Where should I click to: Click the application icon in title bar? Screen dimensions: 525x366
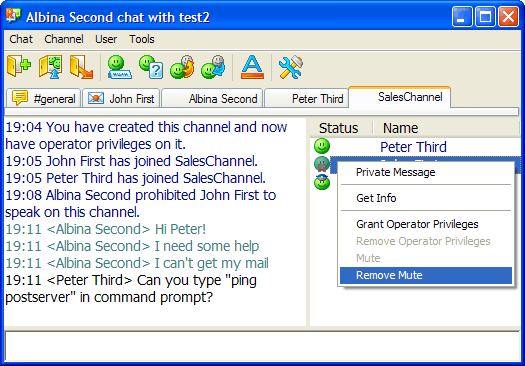[13, 16]
